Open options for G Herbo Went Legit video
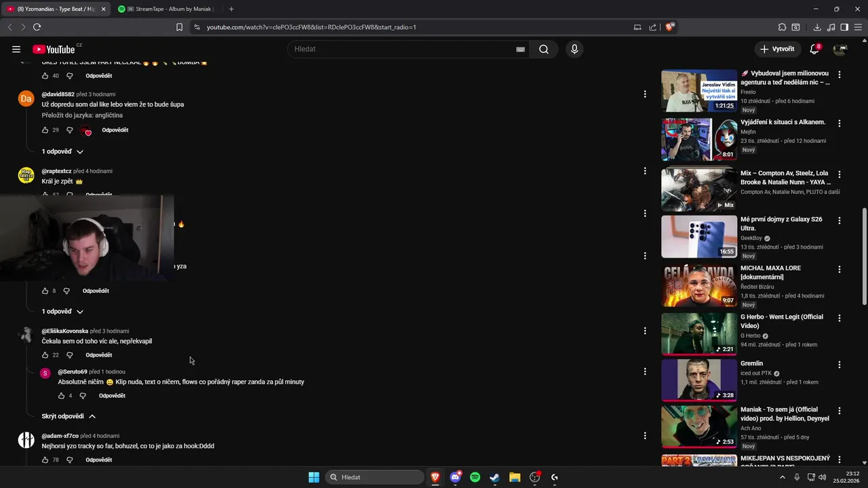 coord(840,318)
